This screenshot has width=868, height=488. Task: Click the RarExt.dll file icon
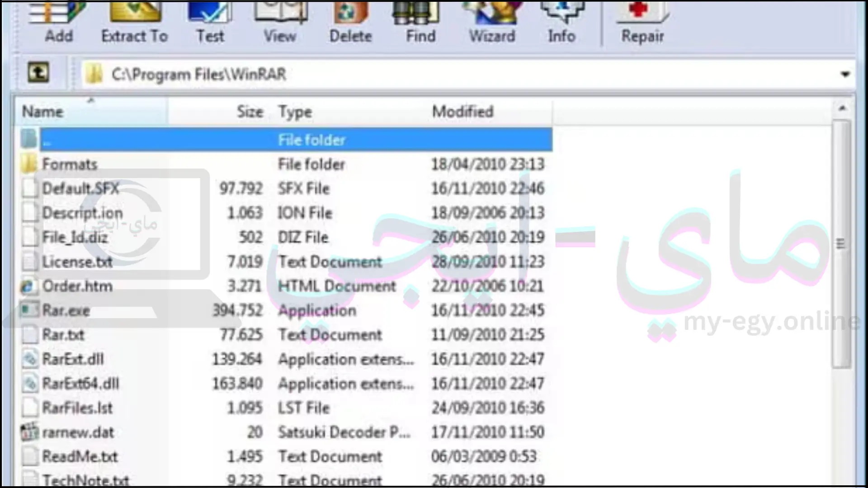(30, 359)
